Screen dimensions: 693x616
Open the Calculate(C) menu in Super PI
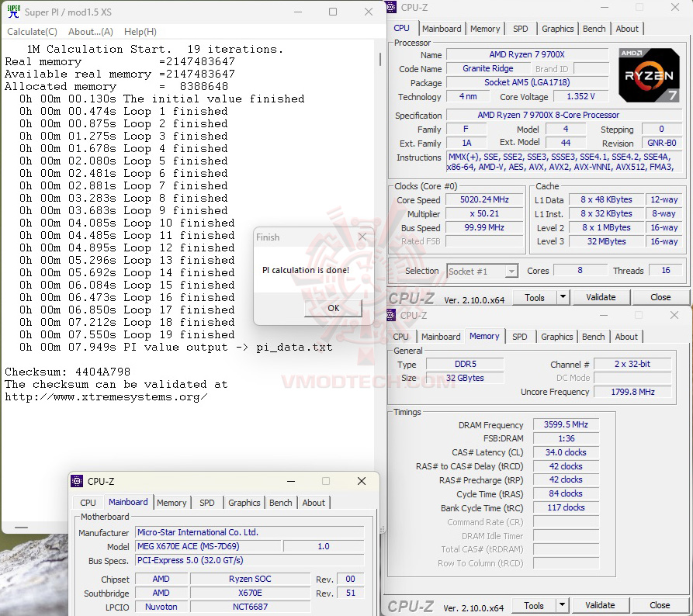33,32
